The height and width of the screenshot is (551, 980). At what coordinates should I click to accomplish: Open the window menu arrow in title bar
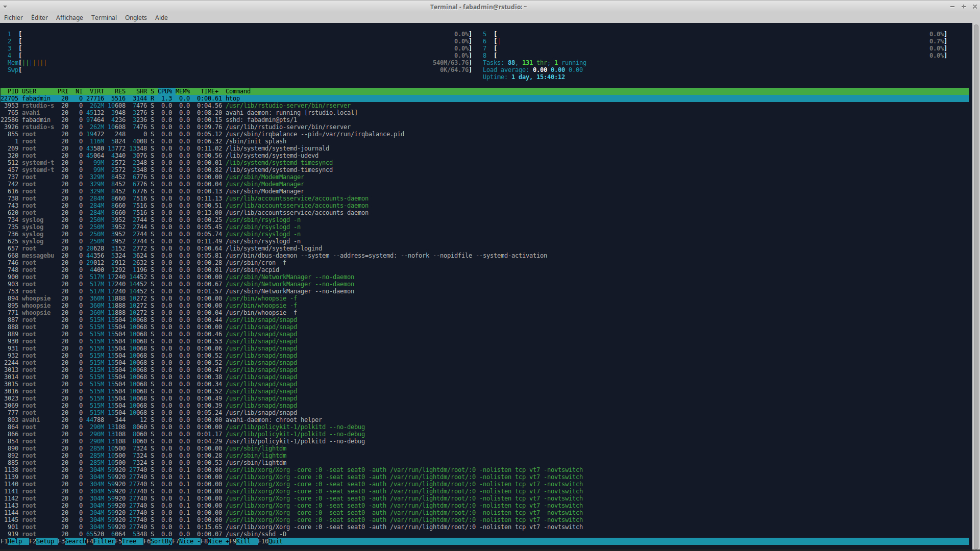coord(5,7)
